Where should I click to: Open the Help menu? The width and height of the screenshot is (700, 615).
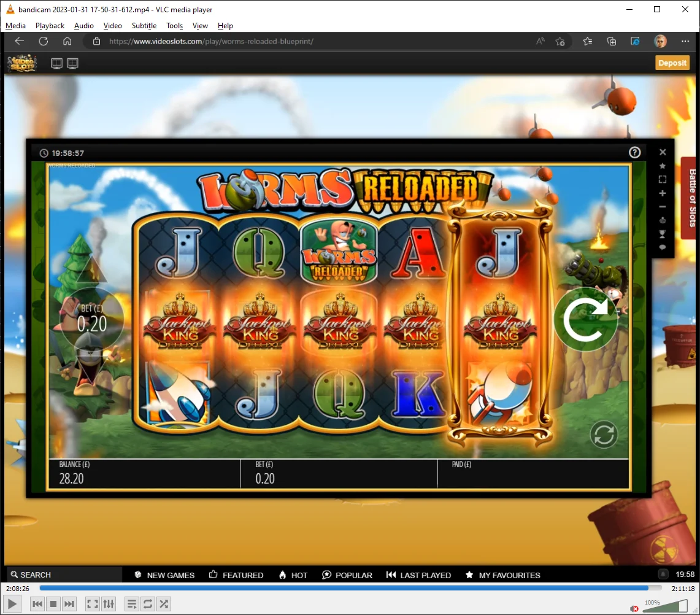[x=225, y=25]
